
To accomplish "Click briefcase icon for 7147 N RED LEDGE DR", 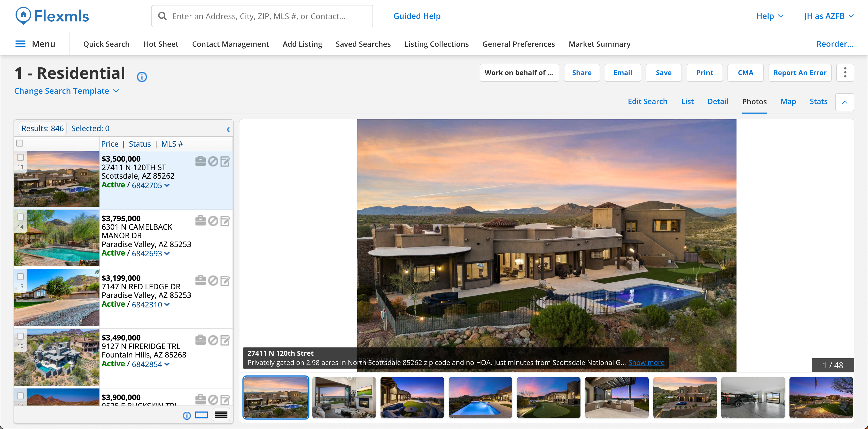I will tap(200, 280).
